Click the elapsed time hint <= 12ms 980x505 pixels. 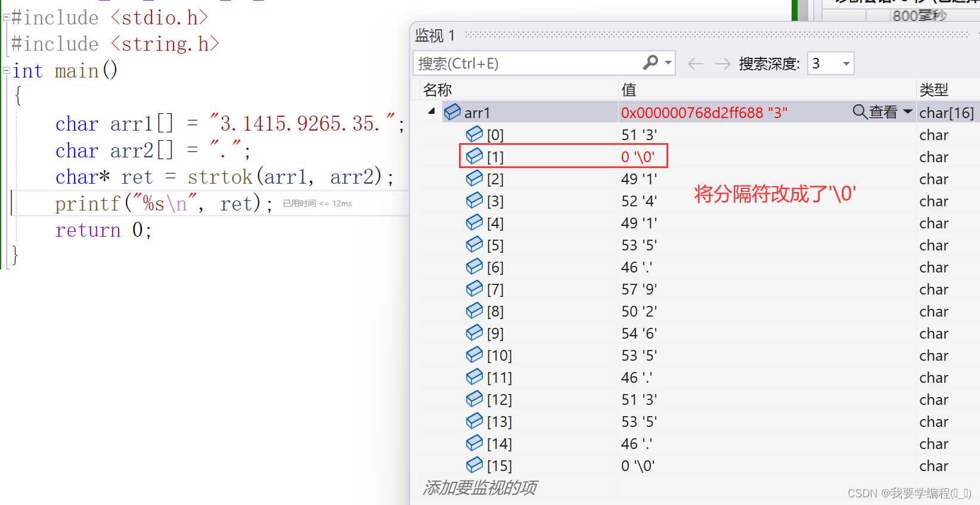point(317,203)
